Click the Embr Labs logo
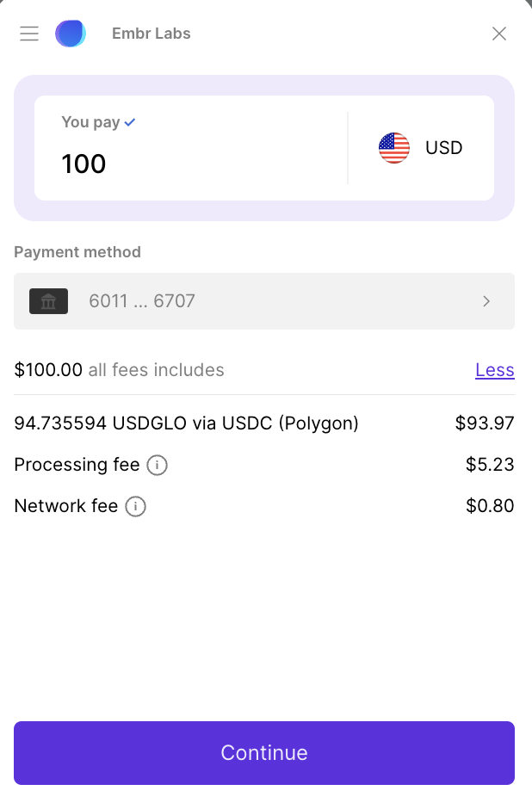 click(x=71, y=34)
